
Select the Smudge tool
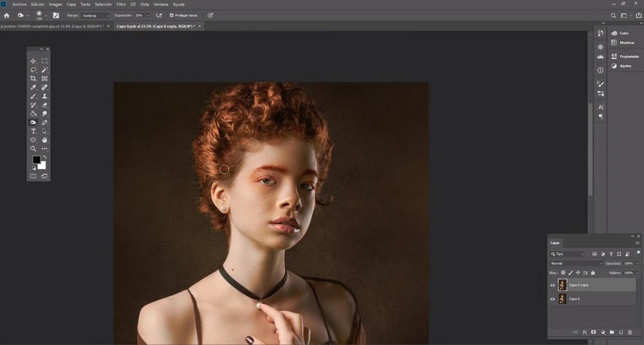44,114
